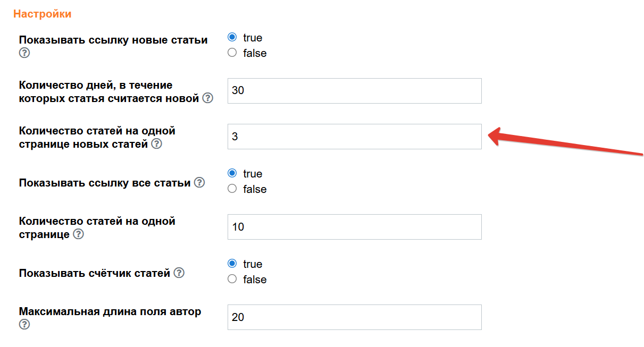Click the "Максимальная длина поля автор" label

tap(110, 311)
